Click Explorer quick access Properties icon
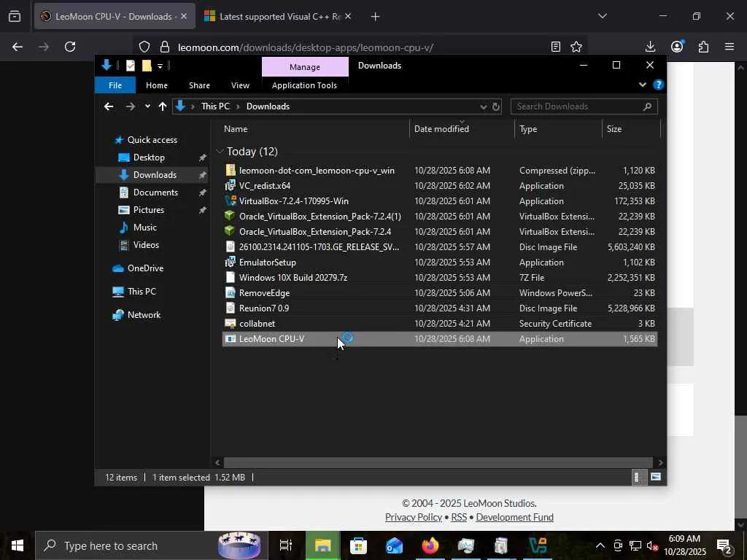The image size is (747, 560). pos(131,66)
